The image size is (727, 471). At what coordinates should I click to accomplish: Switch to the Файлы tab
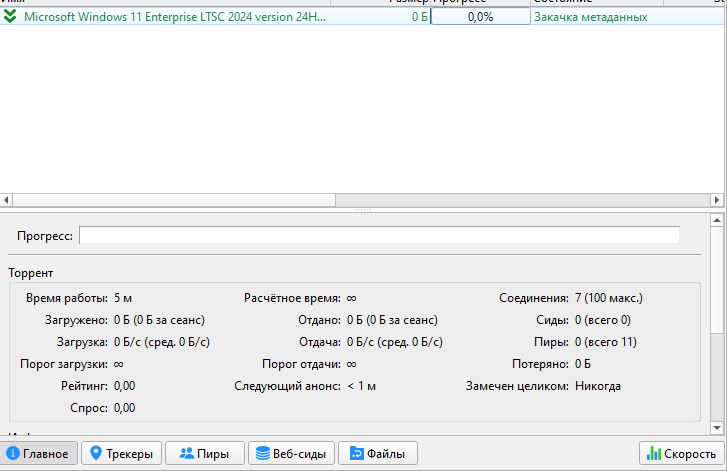pyautogui.click(x=378, y=453)
